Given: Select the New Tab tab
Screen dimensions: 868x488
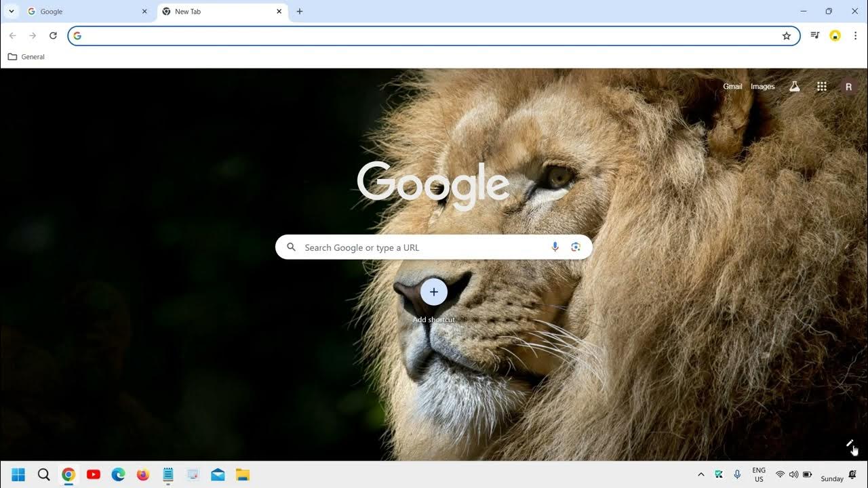Looking at the screenshot, I should (x=222, y=12).
